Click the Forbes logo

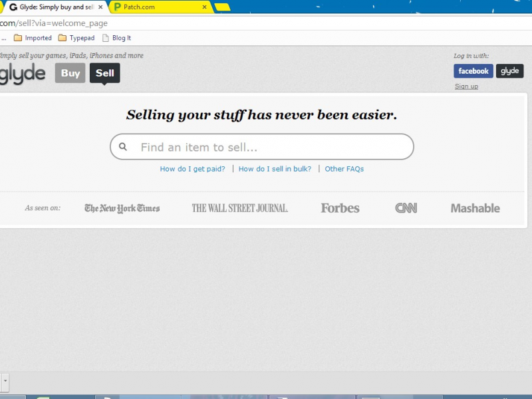(340, 208)
